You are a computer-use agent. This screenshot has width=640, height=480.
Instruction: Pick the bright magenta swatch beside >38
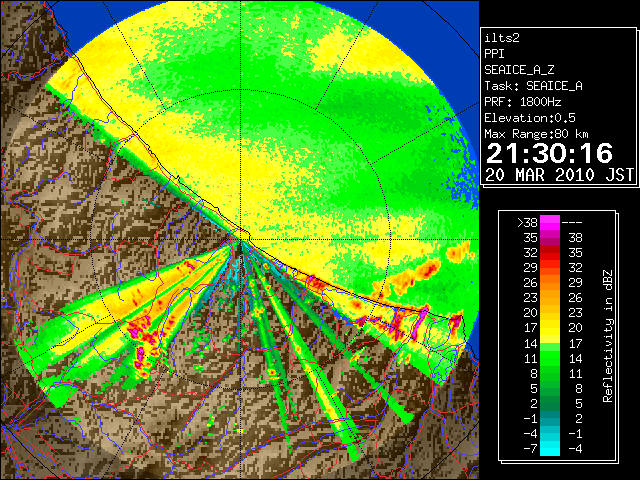tap(550, 222)
